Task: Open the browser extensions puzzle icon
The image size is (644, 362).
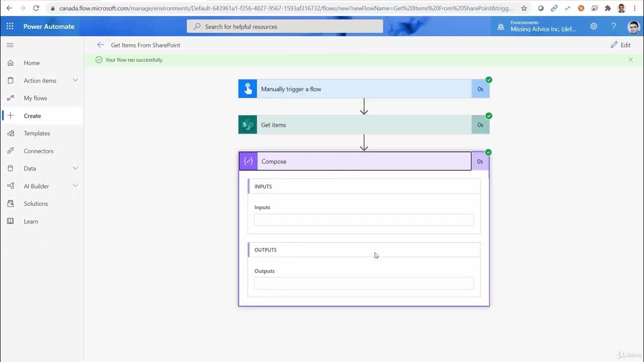Action: pos(608,8)
